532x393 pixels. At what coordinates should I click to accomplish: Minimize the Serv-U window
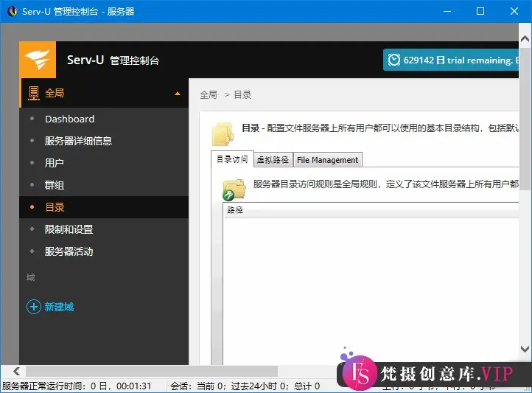click(x=447, y=11)
